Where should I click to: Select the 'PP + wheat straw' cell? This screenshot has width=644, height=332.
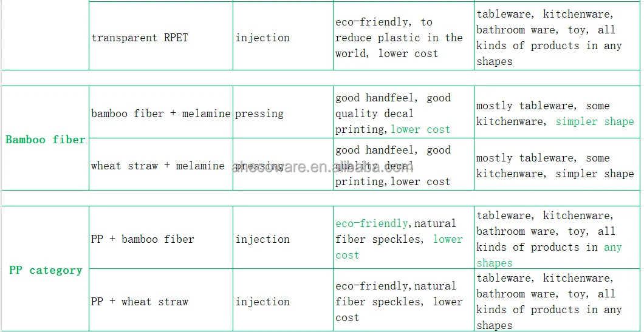click(x=160, y=300)
